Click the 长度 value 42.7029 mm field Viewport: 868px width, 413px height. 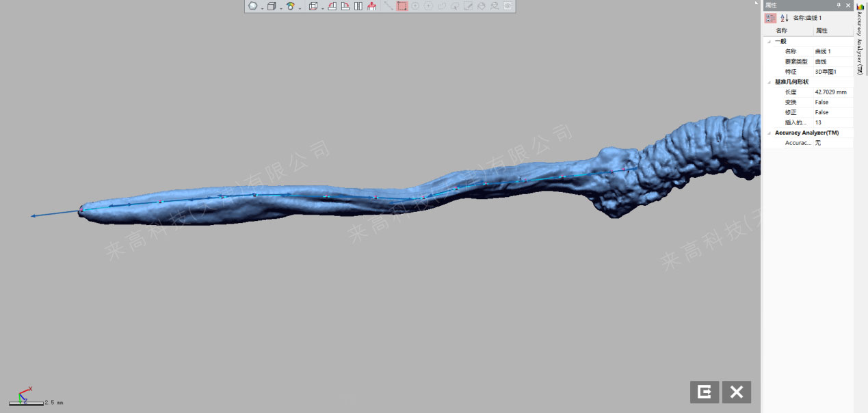coord(830,92)
